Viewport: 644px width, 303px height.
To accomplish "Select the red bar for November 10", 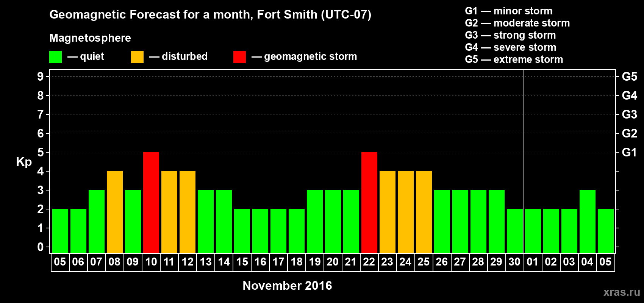I will 151,202.
